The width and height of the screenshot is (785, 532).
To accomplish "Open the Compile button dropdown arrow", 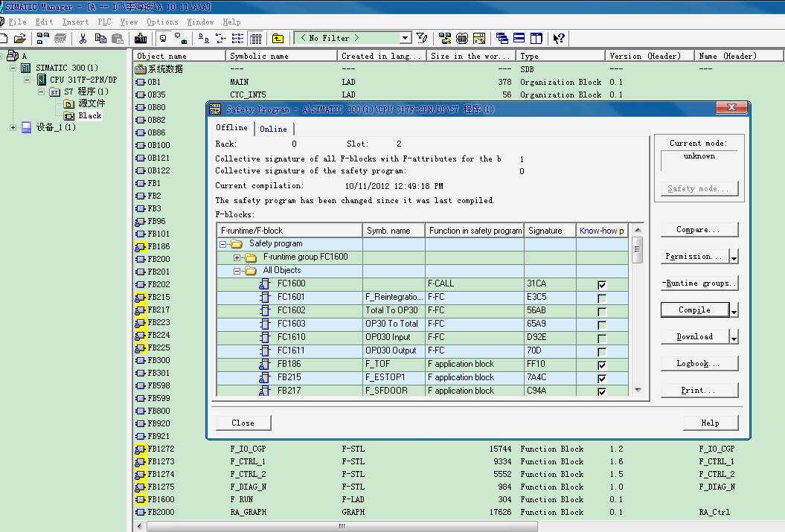I will (734, 311).
